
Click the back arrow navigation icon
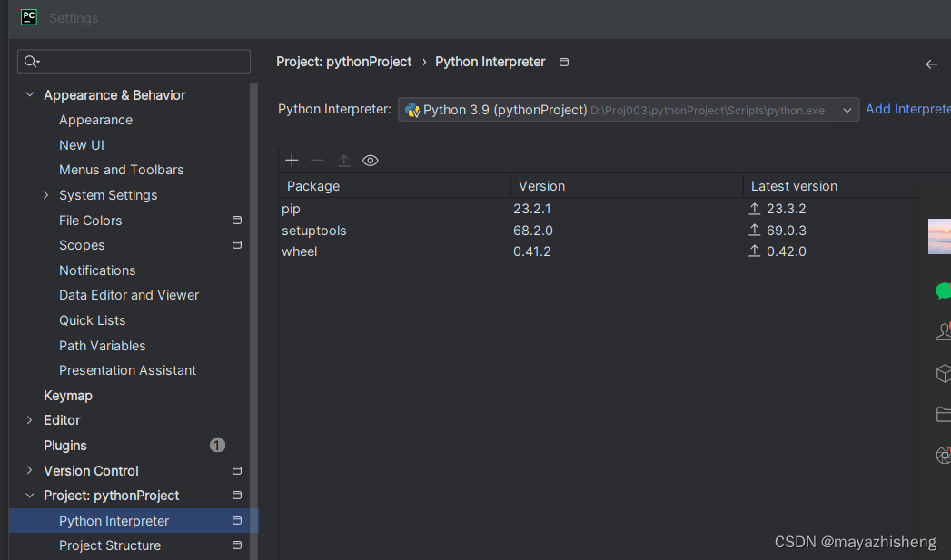pos(932,64)
